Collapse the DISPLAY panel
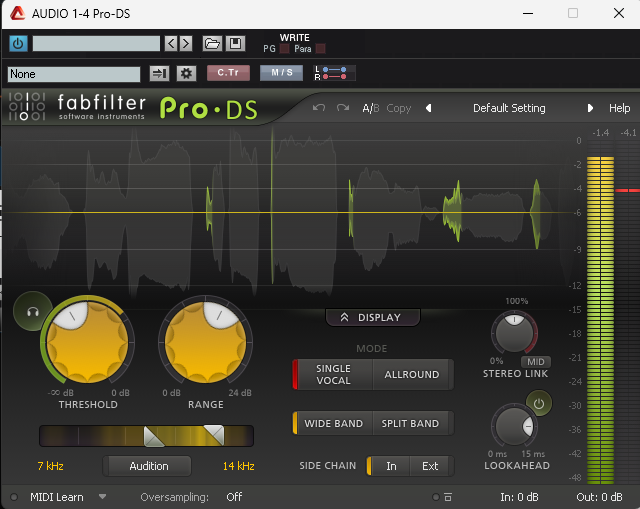Viewport: 640px width, 509px height. click(x=372, y=318)
